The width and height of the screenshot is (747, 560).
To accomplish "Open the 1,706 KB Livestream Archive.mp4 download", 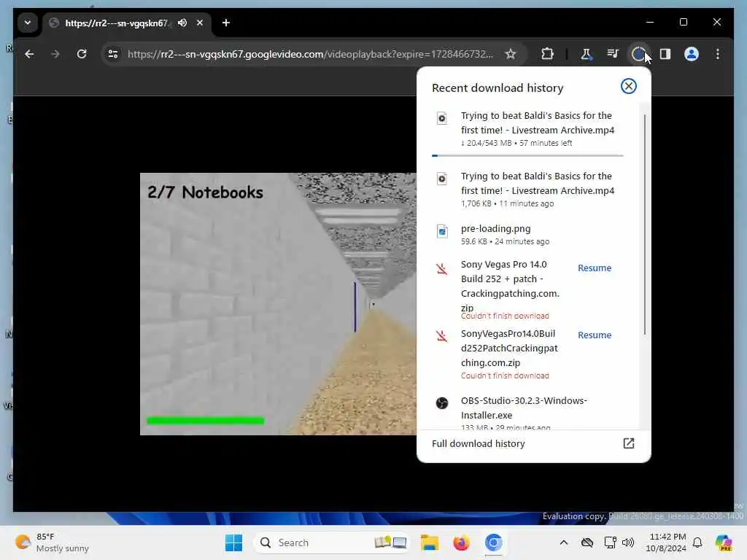I will (x=527, y=190).
